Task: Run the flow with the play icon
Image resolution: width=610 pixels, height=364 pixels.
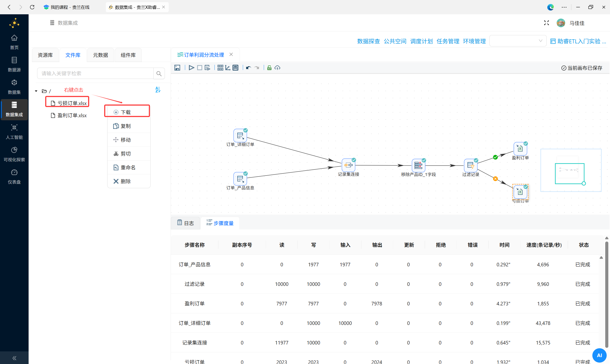Action: pyautogui.click(x=192, y=68)
